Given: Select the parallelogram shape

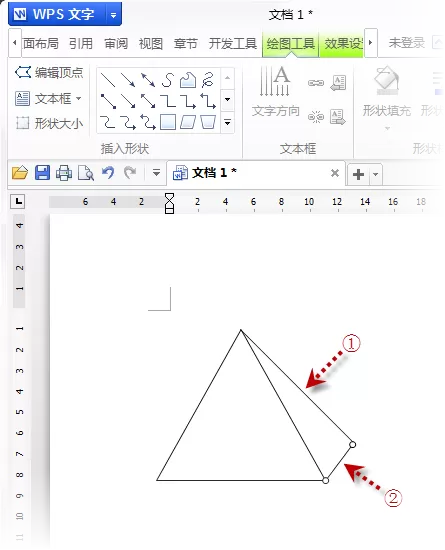Looking at the screenshot, I should [188, 122].
